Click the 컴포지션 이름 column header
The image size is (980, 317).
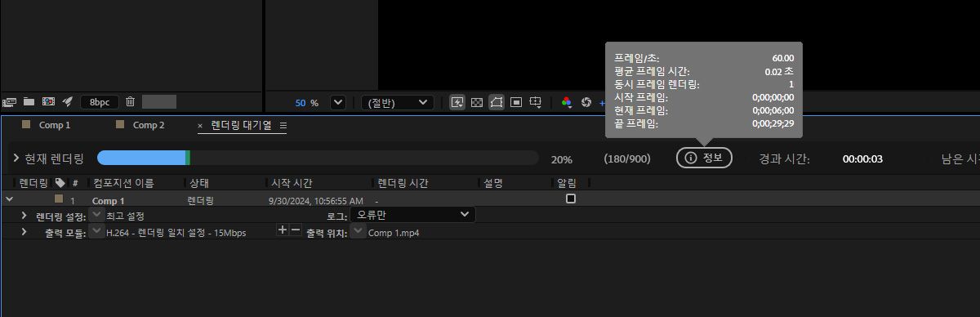pos(123,182)
